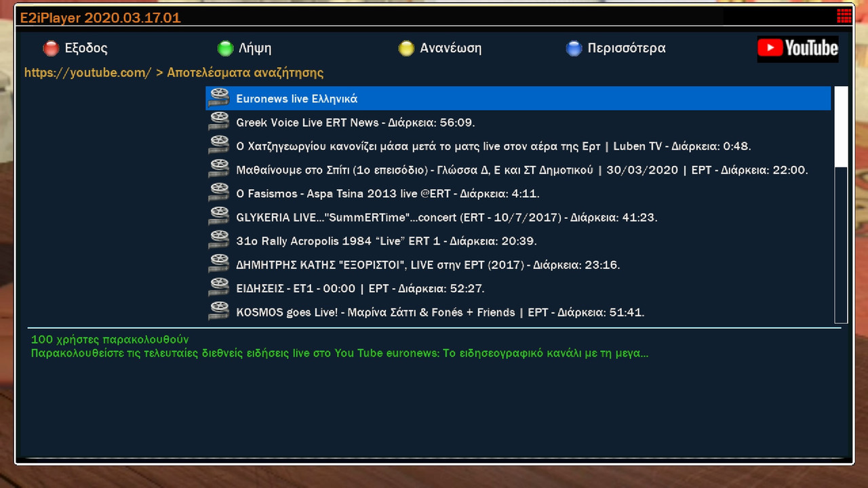Click the https://youtube.com/ breadcrumb link
This screenshot has height=488, width=868.
coord(88,73)
